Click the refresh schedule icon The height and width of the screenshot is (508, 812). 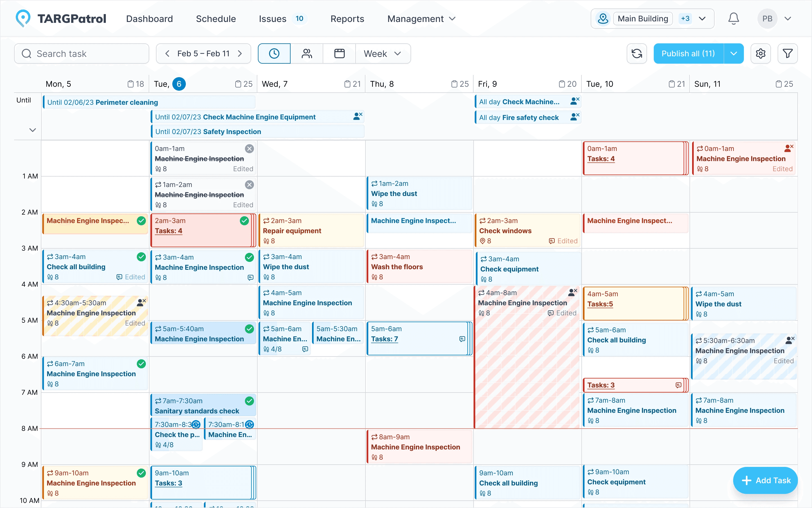[637, 54]
